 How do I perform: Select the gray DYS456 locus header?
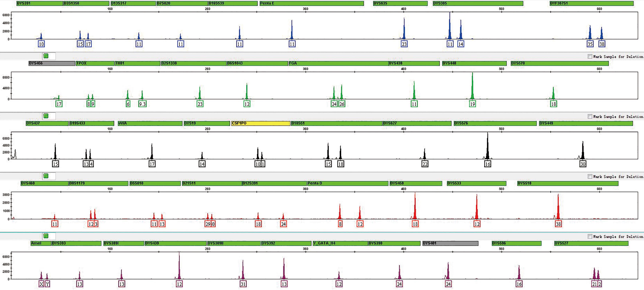(51, 63)
